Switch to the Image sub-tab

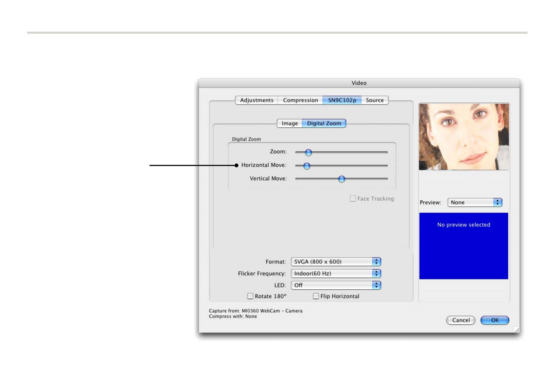click(290, 123)
